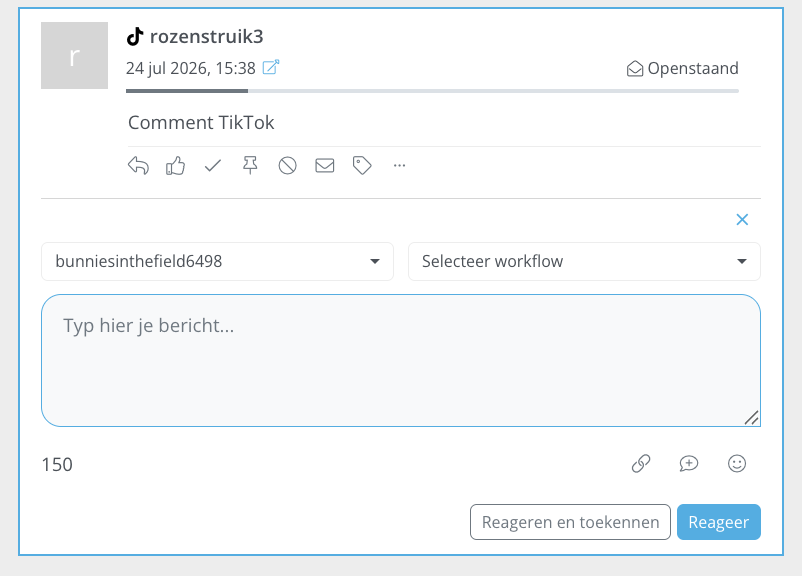This screenshot has height=576, width=802.
Task: Mark comment as done with checkmark
Action: click(213, 166)
